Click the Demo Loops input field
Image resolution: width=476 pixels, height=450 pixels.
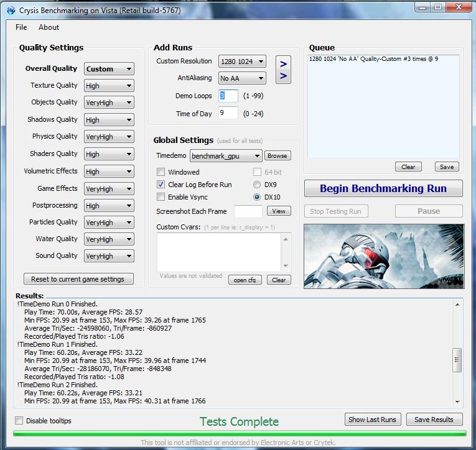[x=228, y=96]
